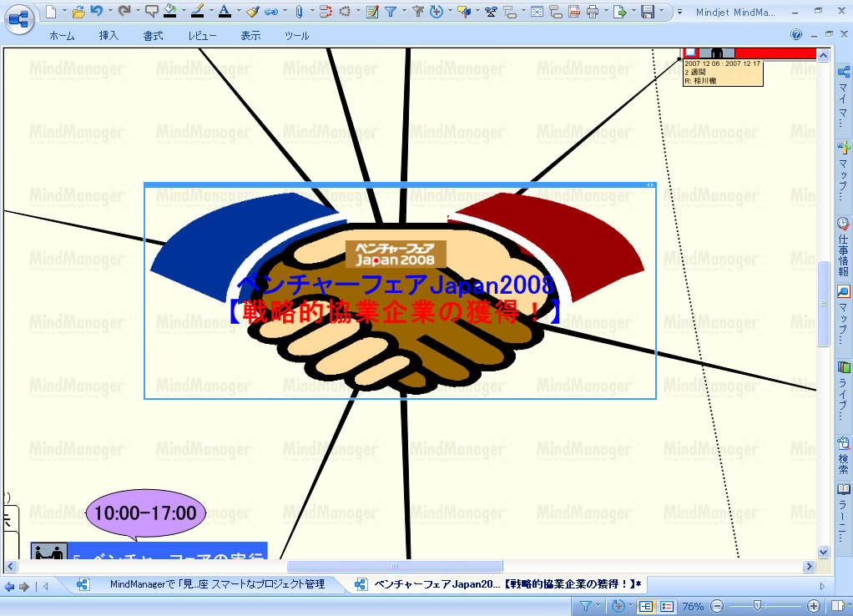Viewport: 853px width, 616px height.
Task: Click the zoom out minus button
Action: (717, 606)
